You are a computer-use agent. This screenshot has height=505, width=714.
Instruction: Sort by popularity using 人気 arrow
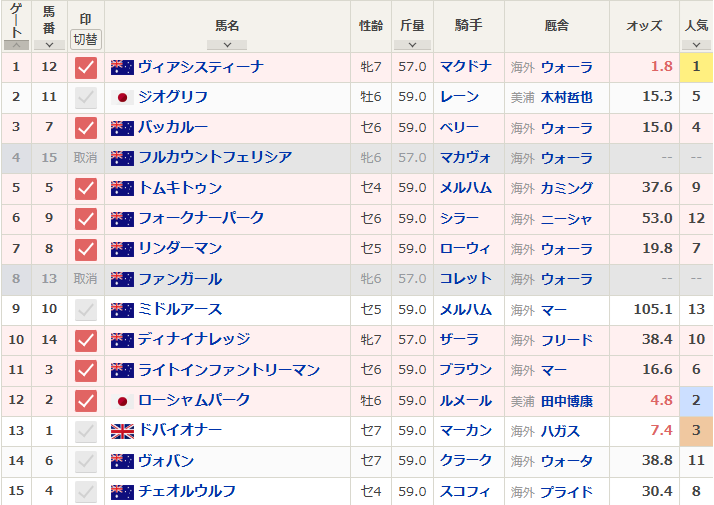point(696,45)
